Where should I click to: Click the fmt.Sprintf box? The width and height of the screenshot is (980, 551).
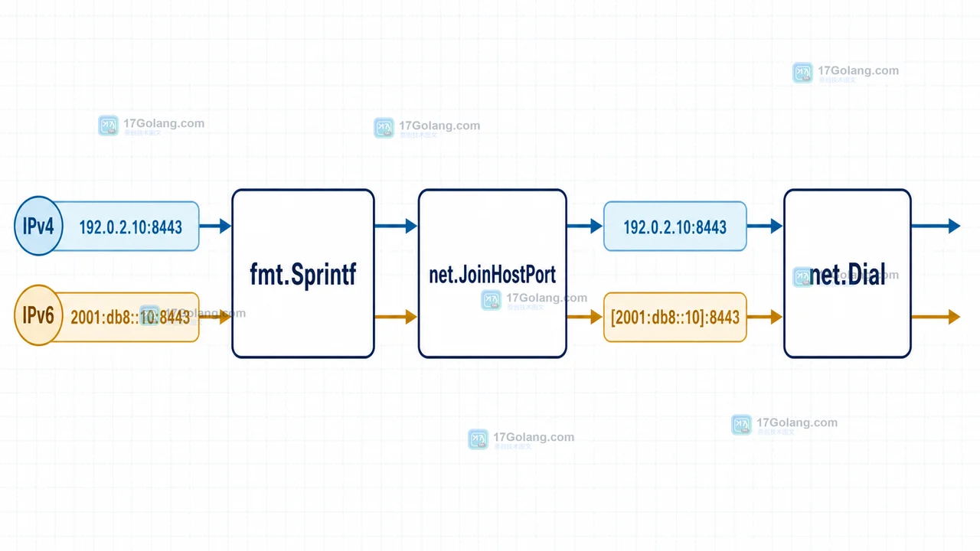point(303,273)
